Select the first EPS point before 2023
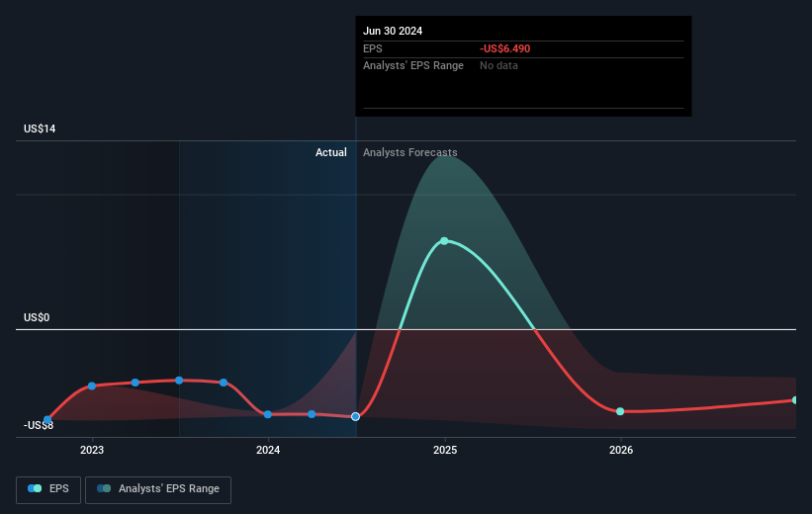Viewport: 812px width, 514px height. (x=47, y=420)
